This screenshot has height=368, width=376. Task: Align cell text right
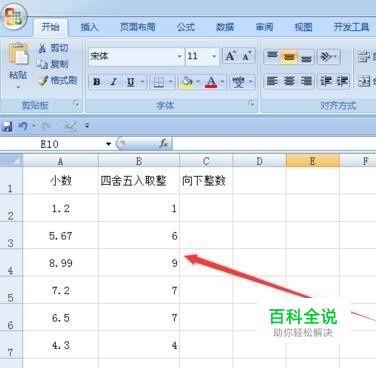pos(306,81)
